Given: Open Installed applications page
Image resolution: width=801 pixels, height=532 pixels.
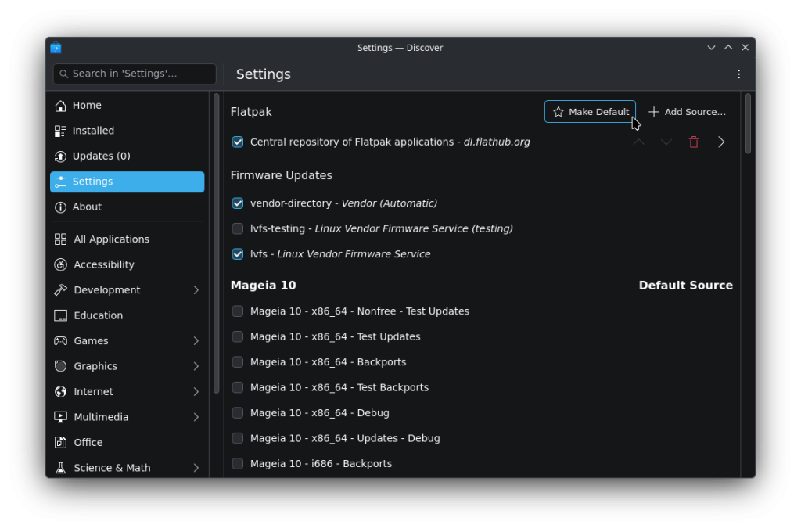Looking at the screenshot, I should point(128,131).
